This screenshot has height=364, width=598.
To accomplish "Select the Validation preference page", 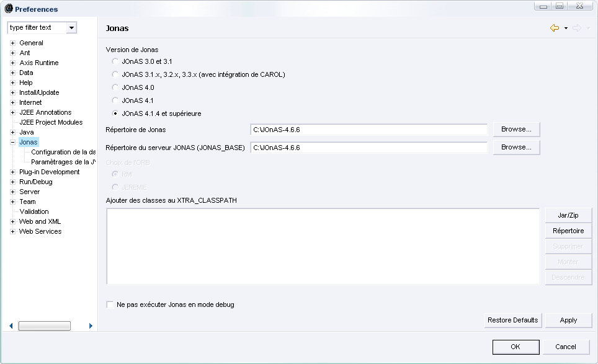I will (x=34, y=211).
